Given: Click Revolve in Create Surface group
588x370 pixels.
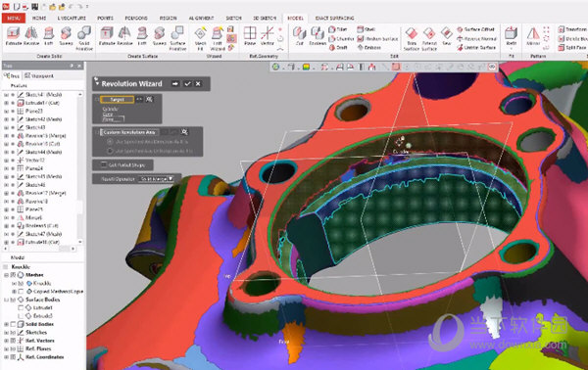Looking at the screenshot, I should [124, 36].
